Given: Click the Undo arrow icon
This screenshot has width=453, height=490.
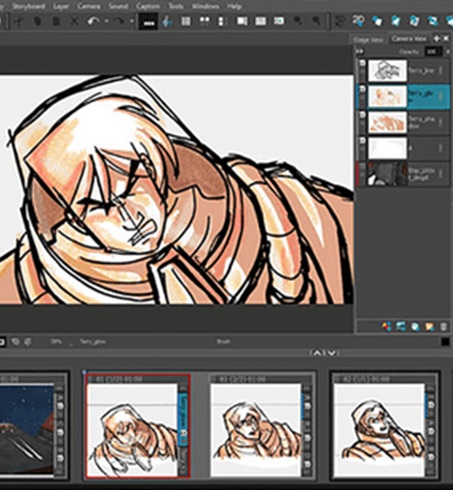Looking at the screenshot, I should (x=94, y=22).
